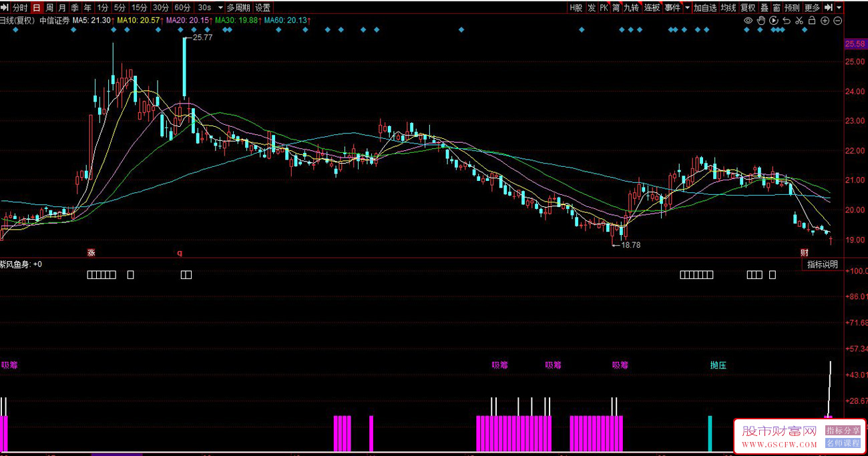The width and height of the screenshot is (868, 456).
Task: Select the hand pan tool icon
Action: [x=761, y=21]
